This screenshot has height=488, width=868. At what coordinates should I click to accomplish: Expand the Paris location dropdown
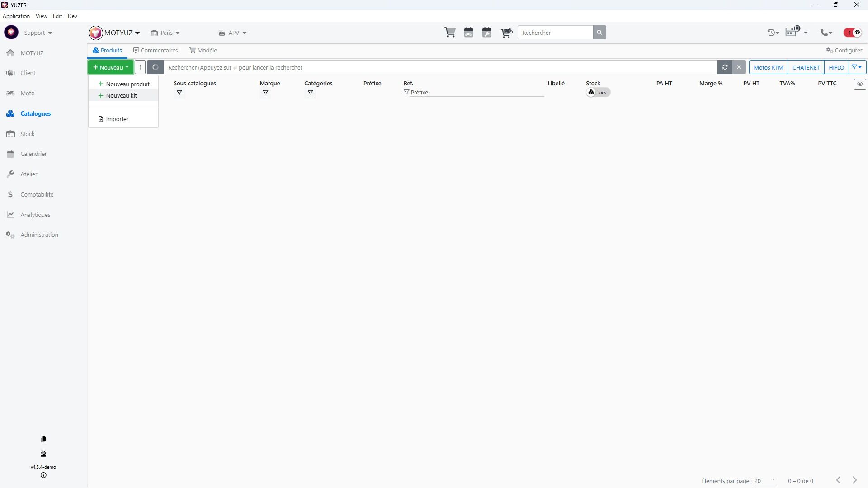pyautogui.click(x=165, y=33)
